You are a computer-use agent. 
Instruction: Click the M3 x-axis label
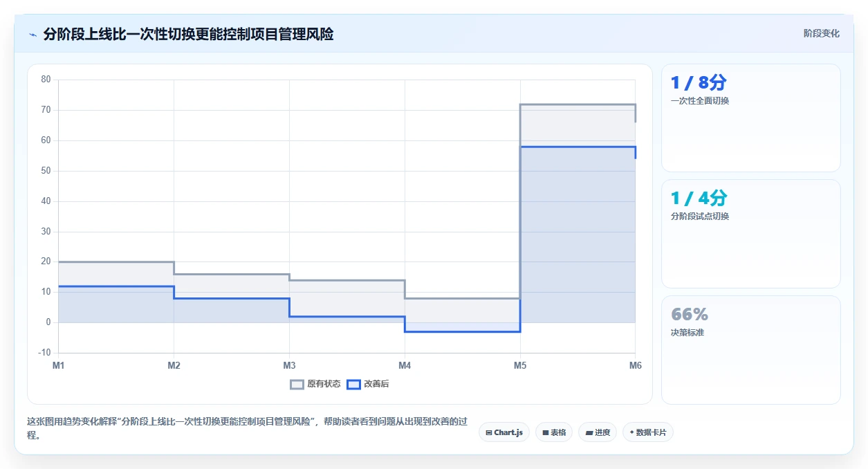(289, 365)
